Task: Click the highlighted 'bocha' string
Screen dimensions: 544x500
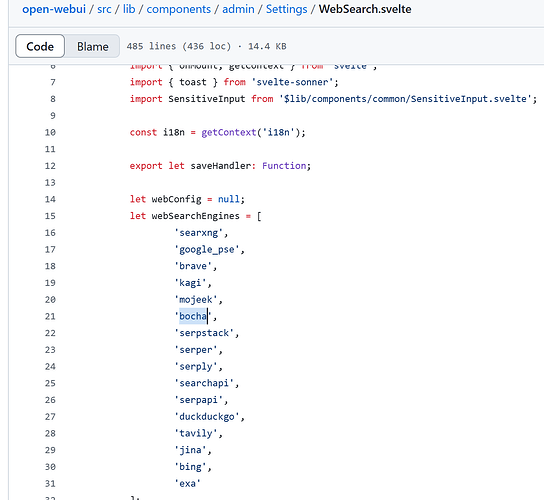Action: point(193,316)
